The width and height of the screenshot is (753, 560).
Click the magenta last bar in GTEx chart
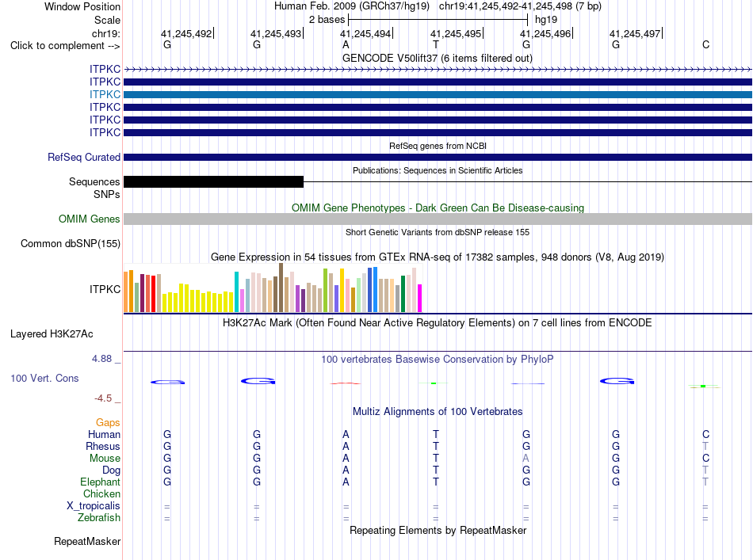(420, 298)
